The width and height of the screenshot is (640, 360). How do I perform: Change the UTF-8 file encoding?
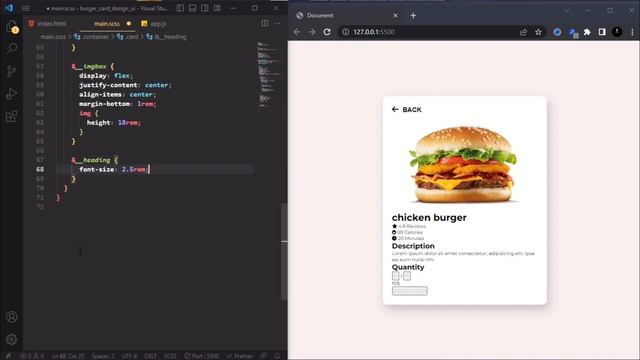pyautogui.click(x=129, y=356)
